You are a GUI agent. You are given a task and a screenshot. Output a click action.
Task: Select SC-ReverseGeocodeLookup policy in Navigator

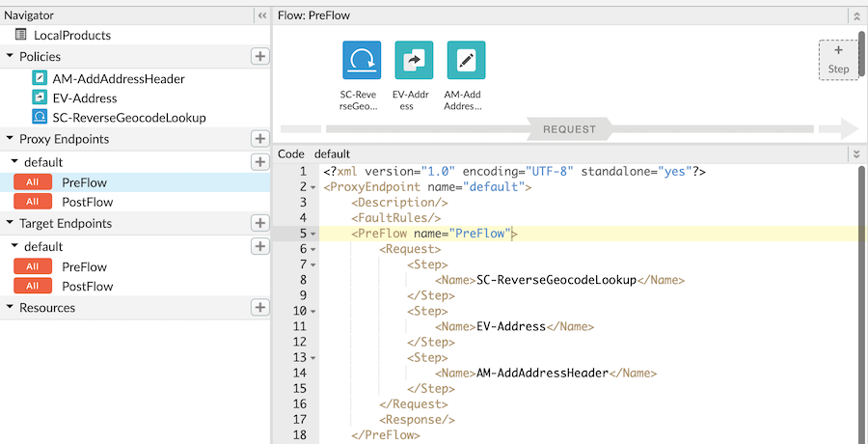point(129,118)
